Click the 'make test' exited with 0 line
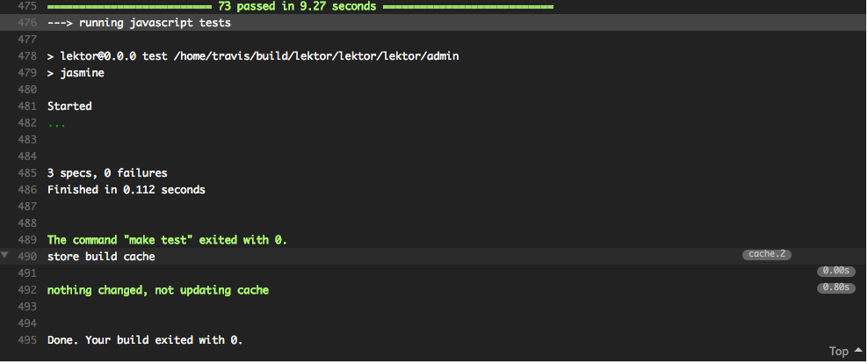868x364 pixels. pyautogui.click(x=167, y=240)
